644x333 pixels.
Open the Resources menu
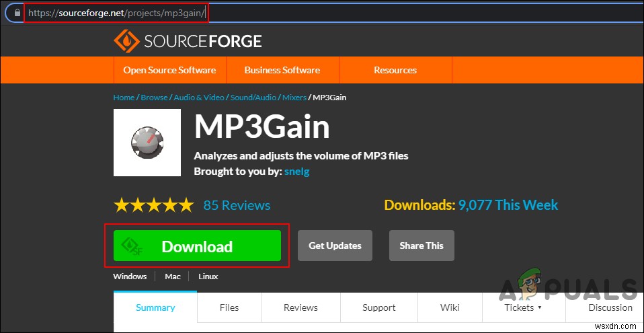point(395,70)
